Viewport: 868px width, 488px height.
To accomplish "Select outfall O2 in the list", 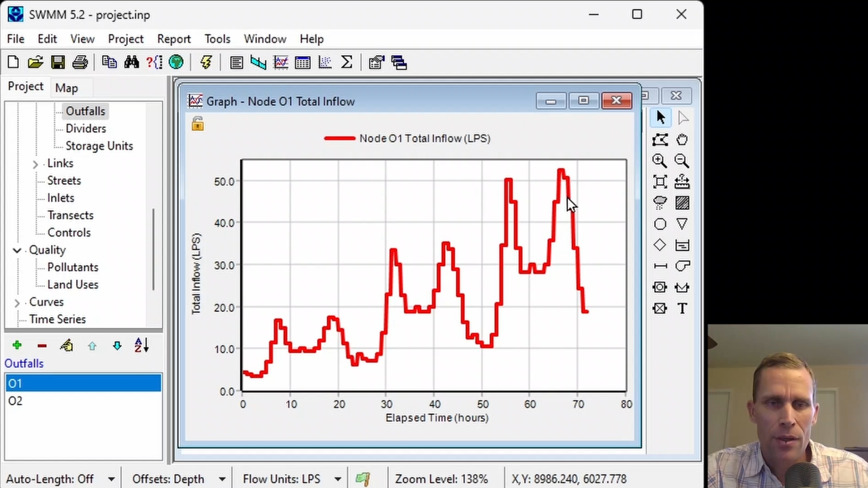I will tap(83, 401).
